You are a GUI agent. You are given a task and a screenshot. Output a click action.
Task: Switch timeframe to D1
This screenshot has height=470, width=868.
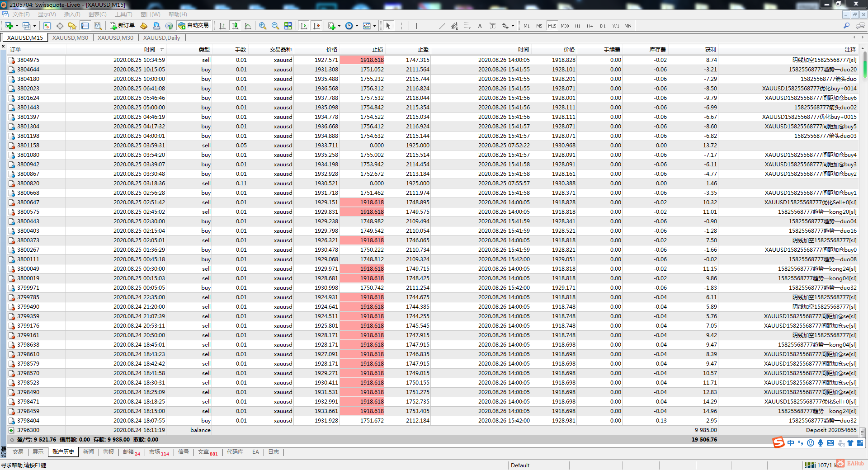[x=603, y=26]
